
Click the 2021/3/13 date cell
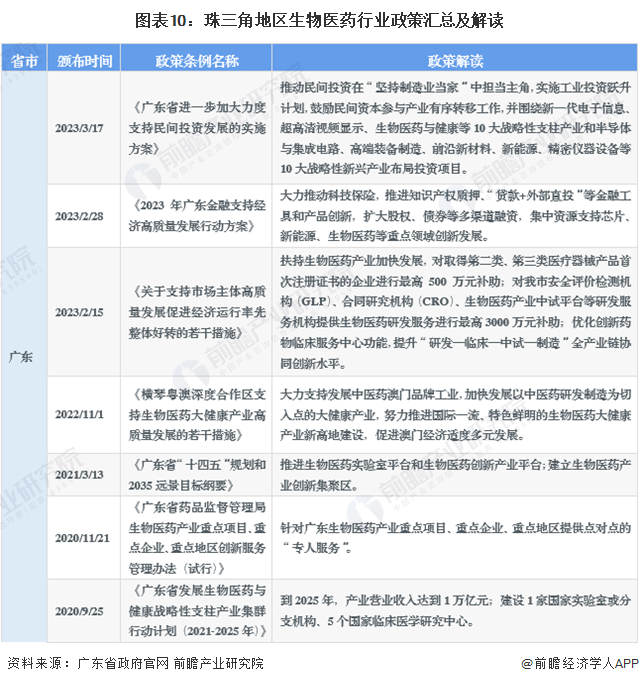click(84, 474)
